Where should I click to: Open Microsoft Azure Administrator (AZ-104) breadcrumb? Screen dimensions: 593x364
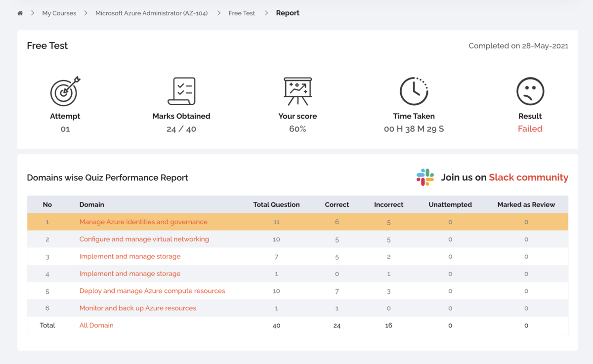click(152, 13)
